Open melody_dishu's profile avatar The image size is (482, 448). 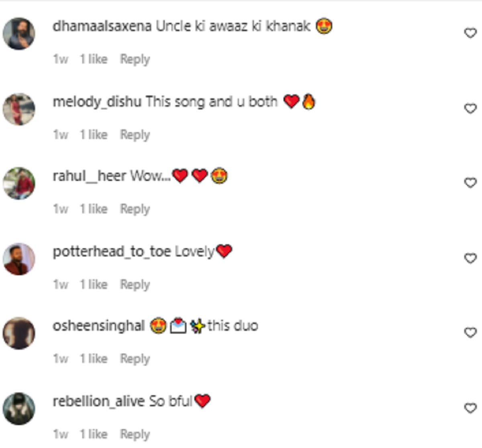[x=19, y=109]
